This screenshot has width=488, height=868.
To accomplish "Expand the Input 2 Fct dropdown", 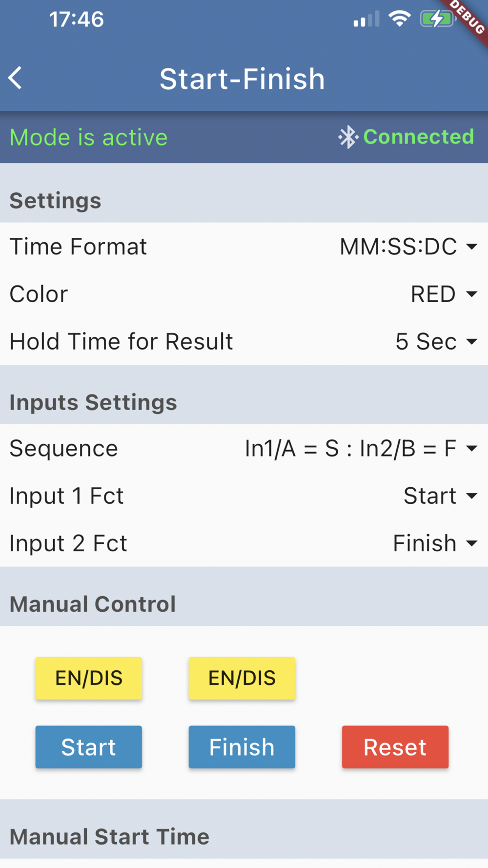I will click(x=435, y=543).
